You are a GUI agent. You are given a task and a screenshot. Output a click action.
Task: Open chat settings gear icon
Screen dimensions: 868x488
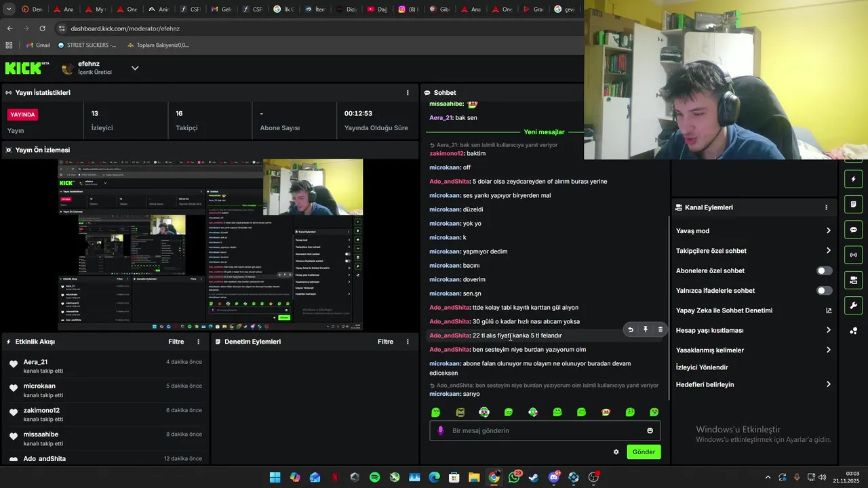coord(616,452)
